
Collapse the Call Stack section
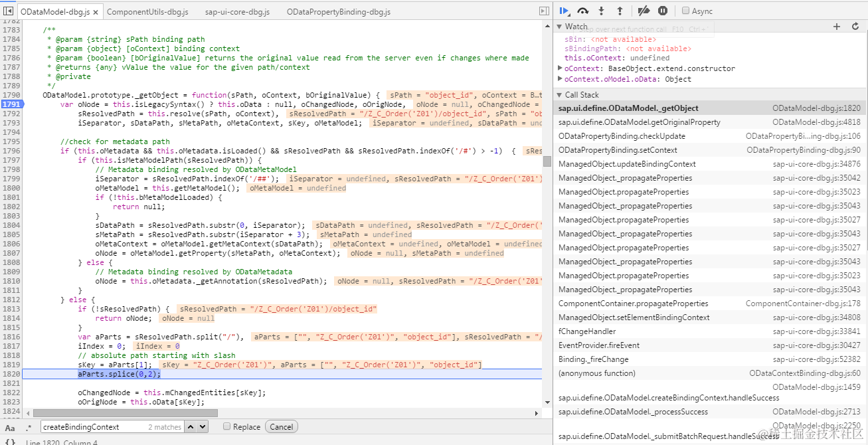point(559,95)
